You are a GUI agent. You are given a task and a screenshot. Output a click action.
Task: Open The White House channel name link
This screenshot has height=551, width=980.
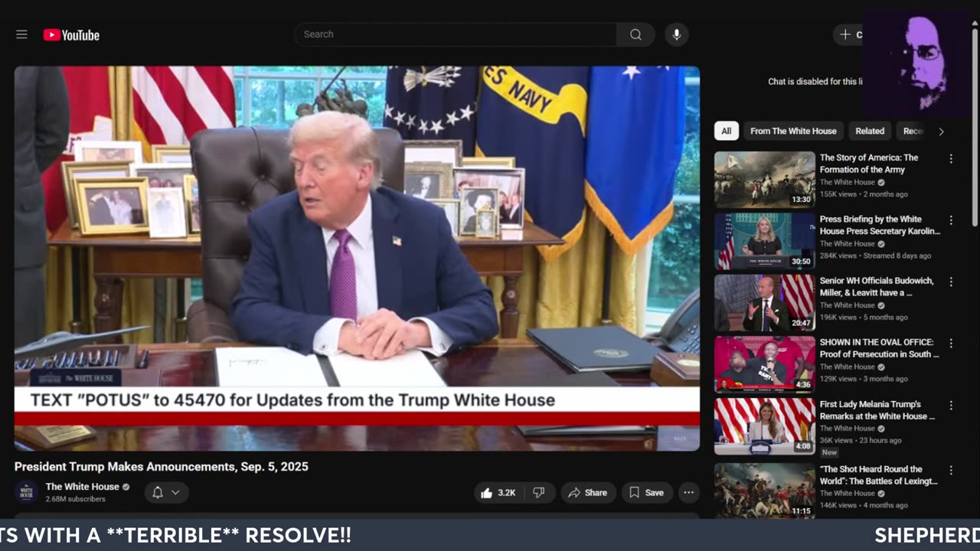(82, 487)
